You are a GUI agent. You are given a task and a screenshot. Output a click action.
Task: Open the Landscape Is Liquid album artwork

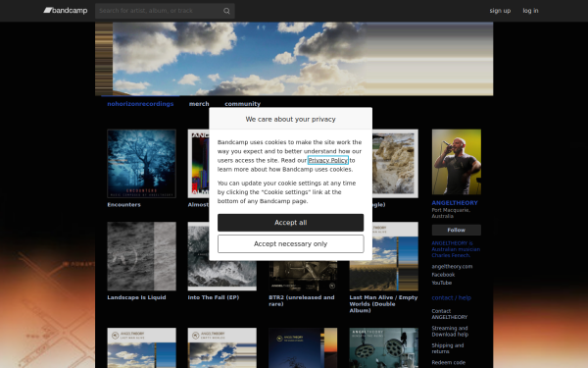(x=141, y=256)
